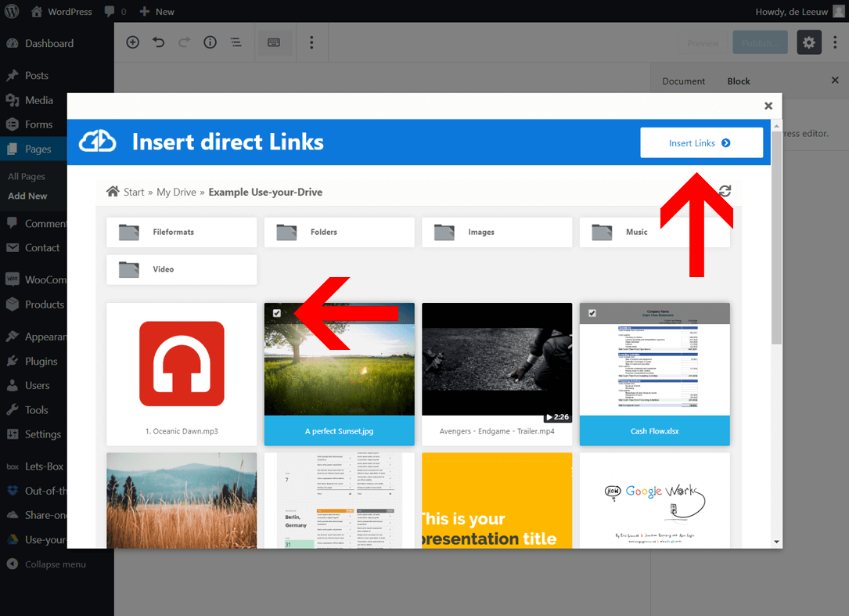Uncheck the Cash Flow.xlsx checkbox
The height and width of the screenshot is (616, 849).
592,313
